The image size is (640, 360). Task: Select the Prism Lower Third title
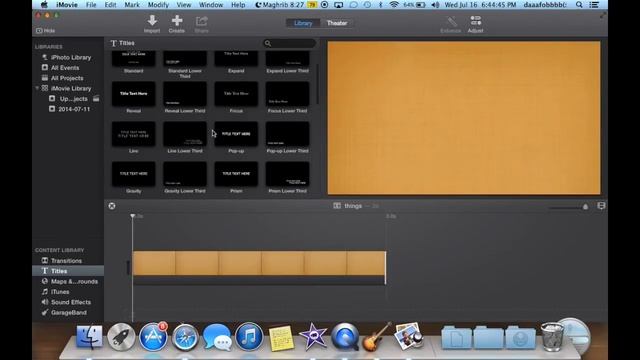point(287,174)
